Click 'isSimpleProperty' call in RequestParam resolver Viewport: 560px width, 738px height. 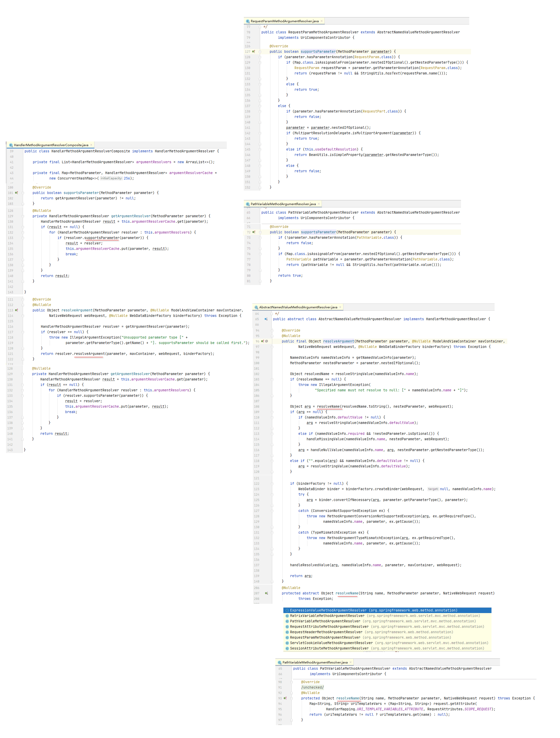346,155
